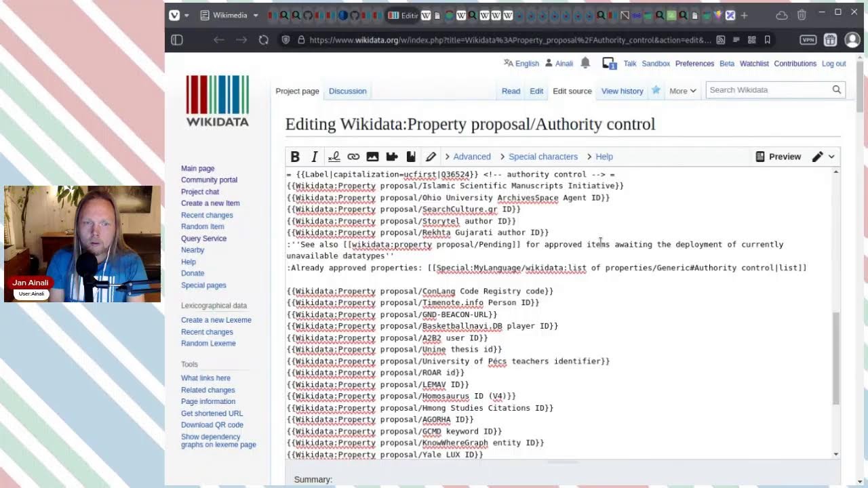868x488 pixels.
Task: Bookmark this page in address bar
Action: [x=768, y=40]
